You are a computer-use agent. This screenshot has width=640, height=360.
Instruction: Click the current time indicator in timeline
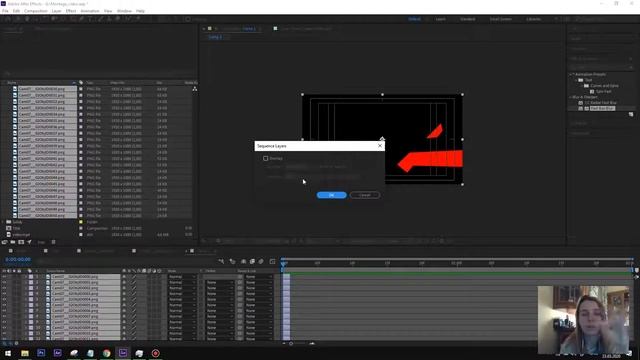click(x=283, y=264)
